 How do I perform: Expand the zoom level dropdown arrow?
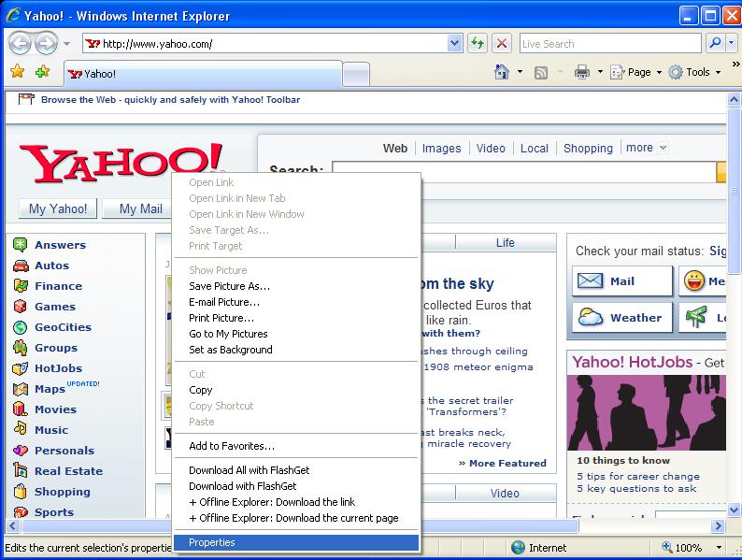tap(719, 548)
